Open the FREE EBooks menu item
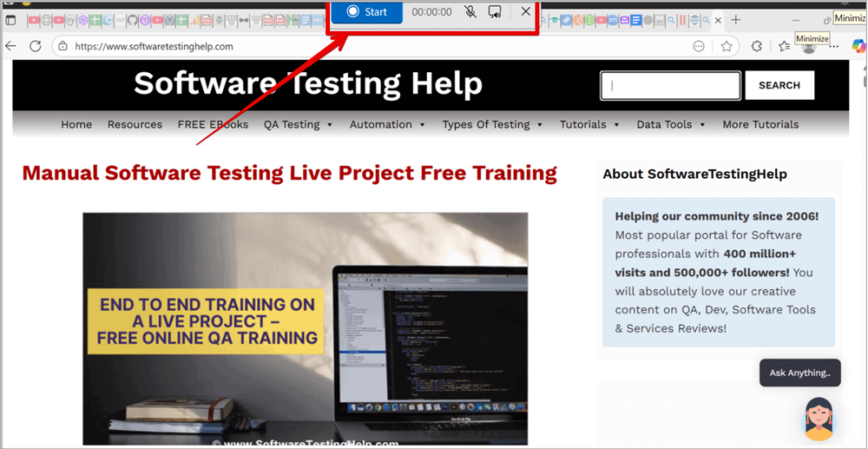Image resolution: width=868 pixels, height=449 pixels. point(213,124)
